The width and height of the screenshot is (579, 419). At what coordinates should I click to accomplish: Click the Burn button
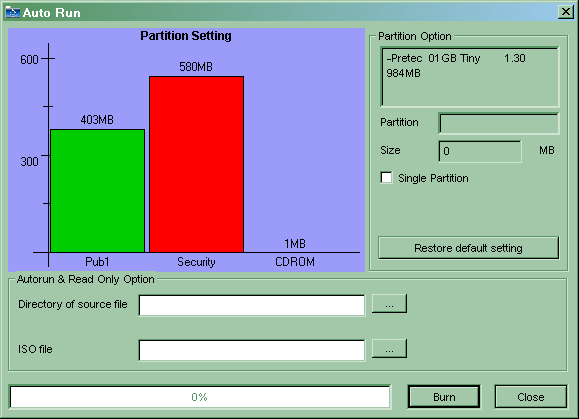click(444, 397)
